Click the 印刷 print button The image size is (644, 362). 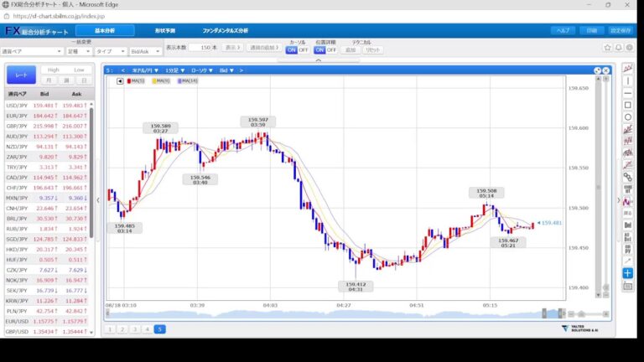pos(591,31)
